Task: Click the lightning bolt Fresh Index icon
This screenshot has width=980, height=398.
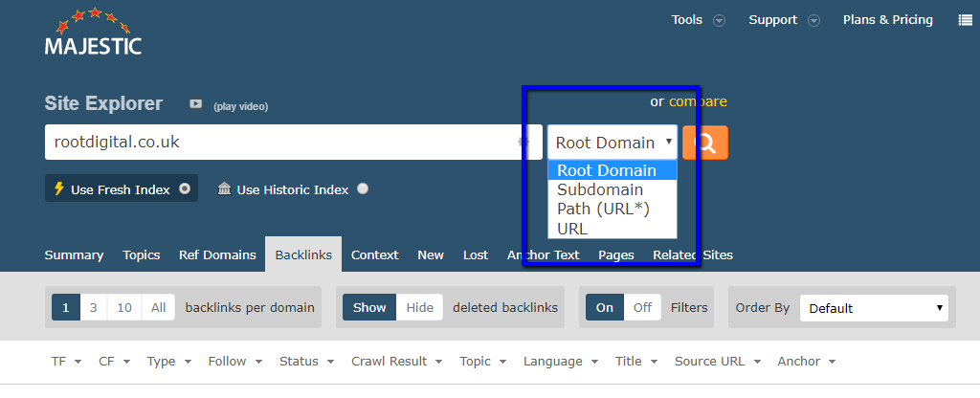Action: pos(59,188)
